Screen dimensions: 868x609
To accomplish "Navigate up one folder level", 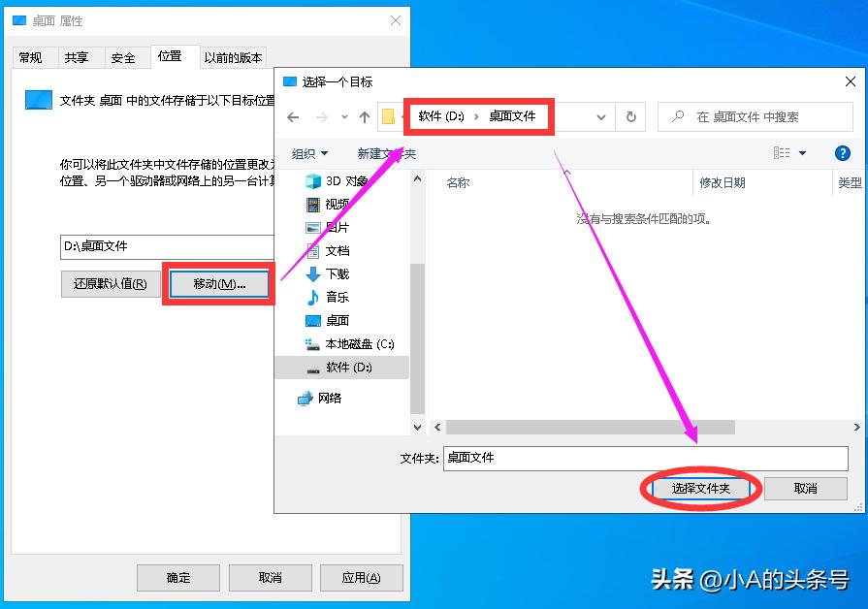I will pos(363,115).
